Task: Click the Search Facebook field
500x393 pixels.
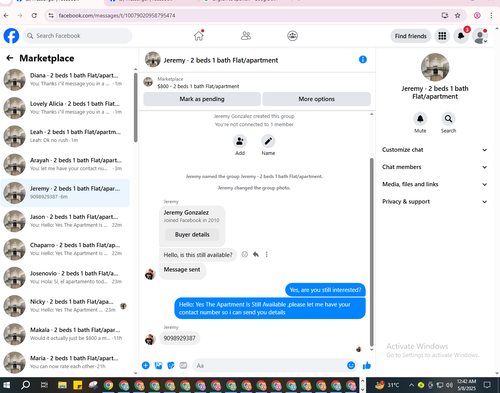Action: pyautogui.click(x=77, y=36)
